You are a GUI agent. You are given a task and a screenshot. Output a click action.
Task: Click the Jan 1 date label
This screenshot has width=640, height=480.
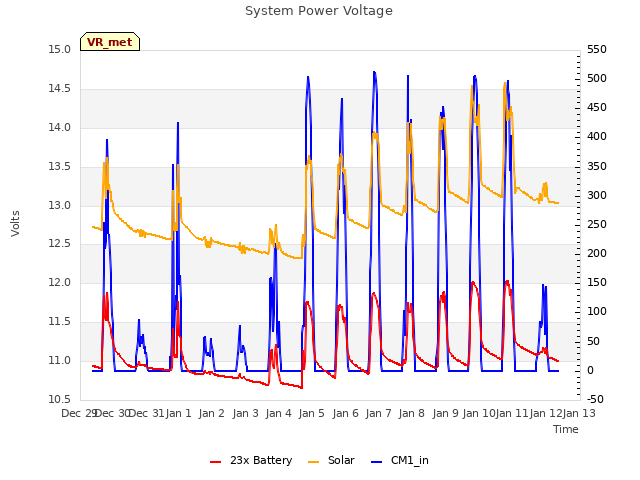178,413
